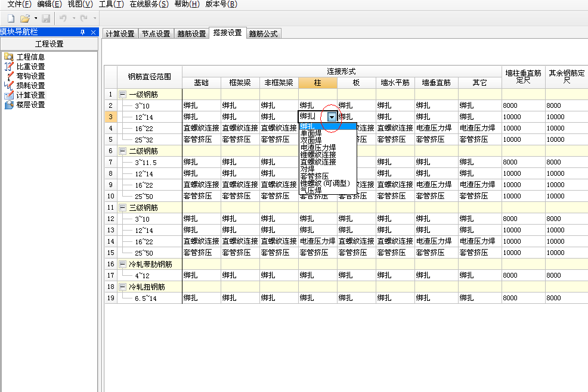Click the 基础 column header
The image size is (588, 392).
202,83
